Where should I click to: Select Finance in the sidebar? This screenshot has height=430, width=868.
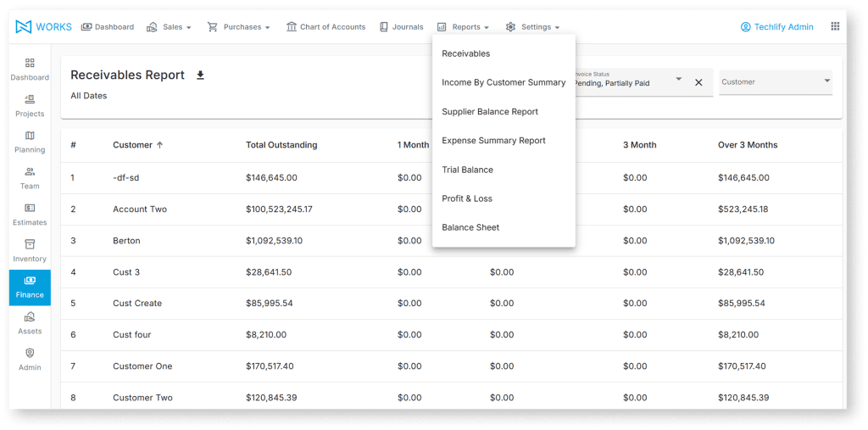coord(30,288)
